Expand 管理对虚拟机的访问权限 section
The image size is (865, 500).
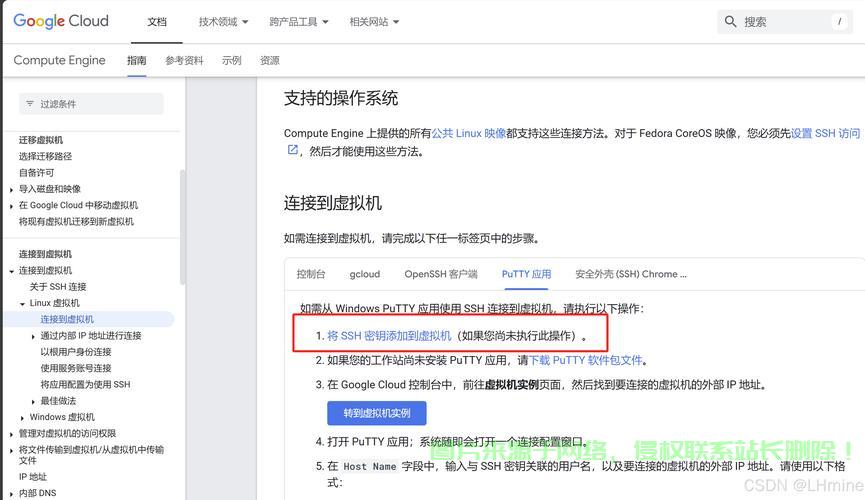pyautogui.click(x=12, y=434)
